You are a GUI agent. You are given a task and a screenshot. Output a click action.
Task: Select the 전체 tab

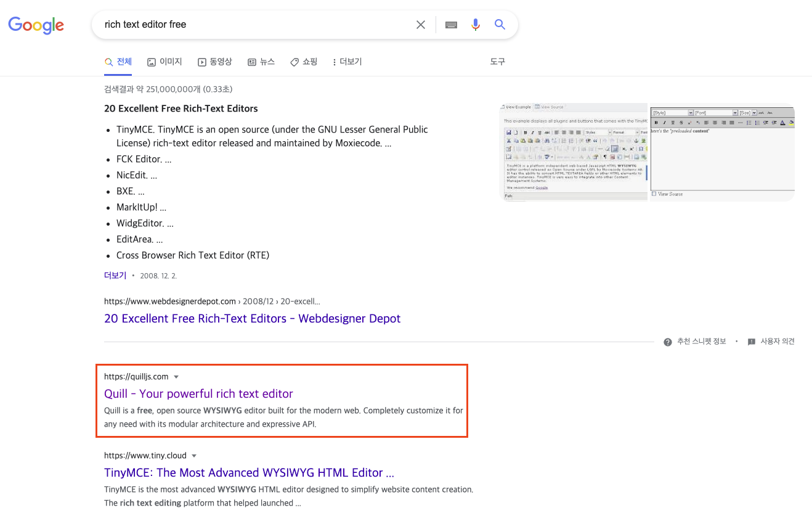118,62
